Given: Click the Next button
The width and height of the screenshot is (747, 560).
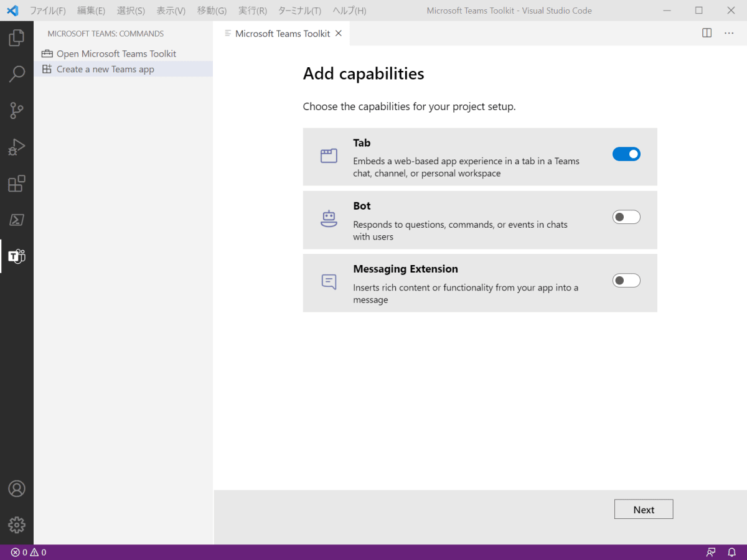Looking at the screenshot, I should pos(644,509).
